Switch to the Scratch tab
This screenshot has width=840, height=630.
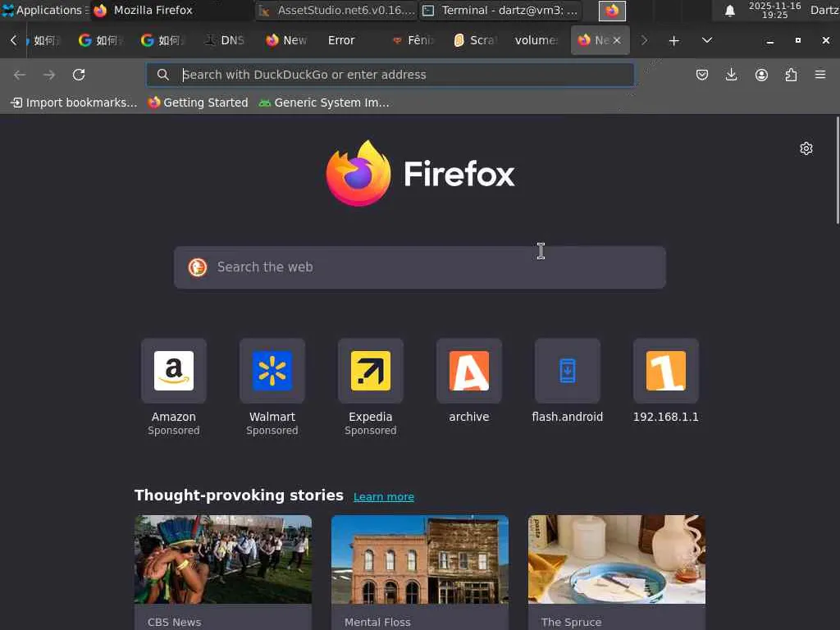coord(476,40)
